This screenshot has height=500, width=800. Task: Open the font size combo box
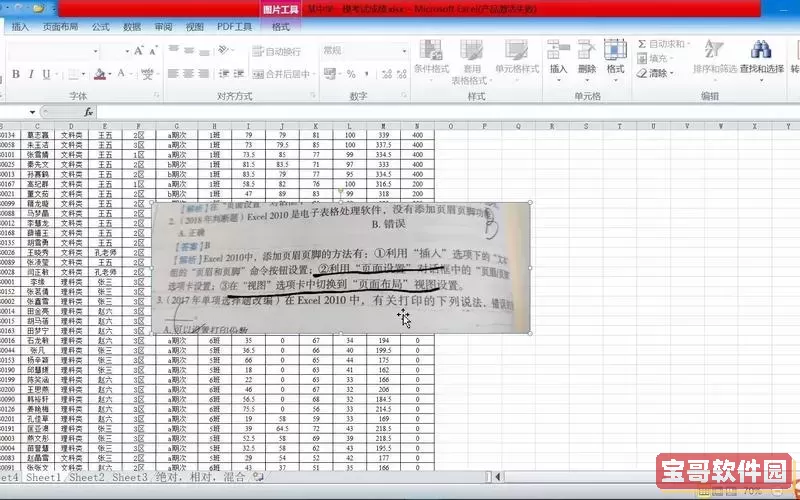click(115, 52)
